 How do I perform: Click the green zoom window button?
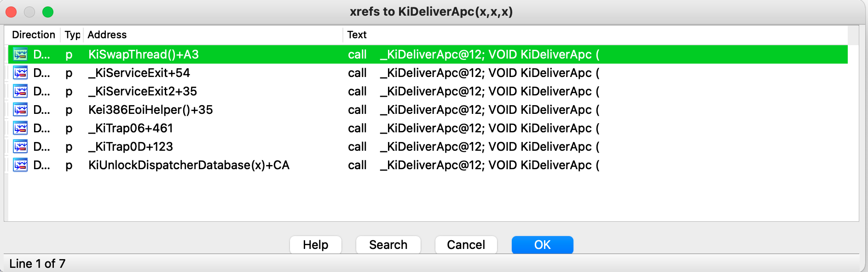click(x=48, y=12)
